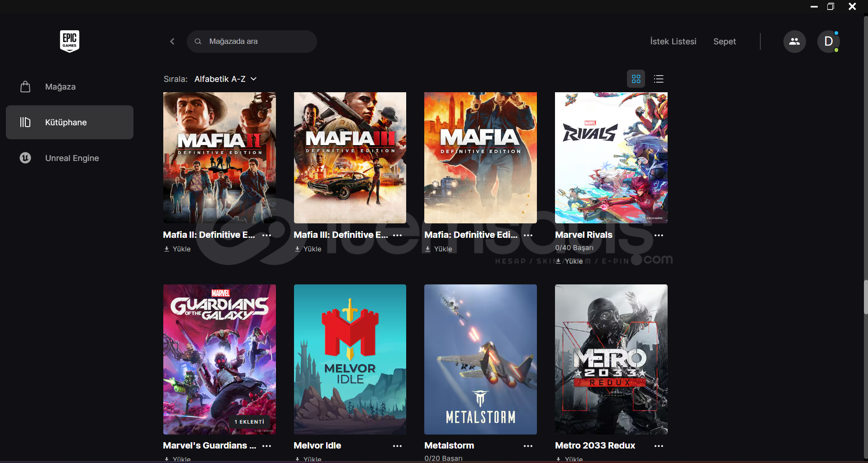Click the Epic Games logo
Image resolution: width=868 pixels, height=463 pixels.
[x=70, y=41]
